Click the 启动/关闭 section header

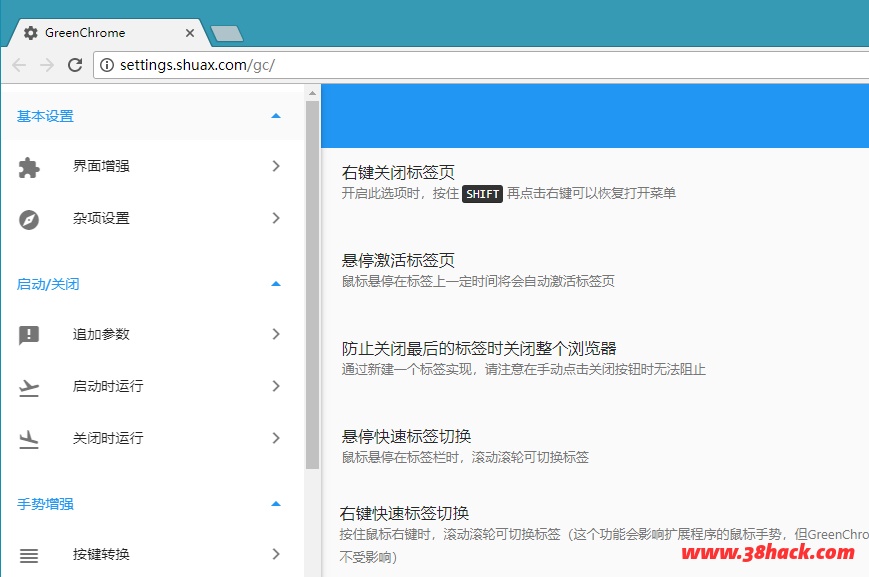[x=152, y=284]
